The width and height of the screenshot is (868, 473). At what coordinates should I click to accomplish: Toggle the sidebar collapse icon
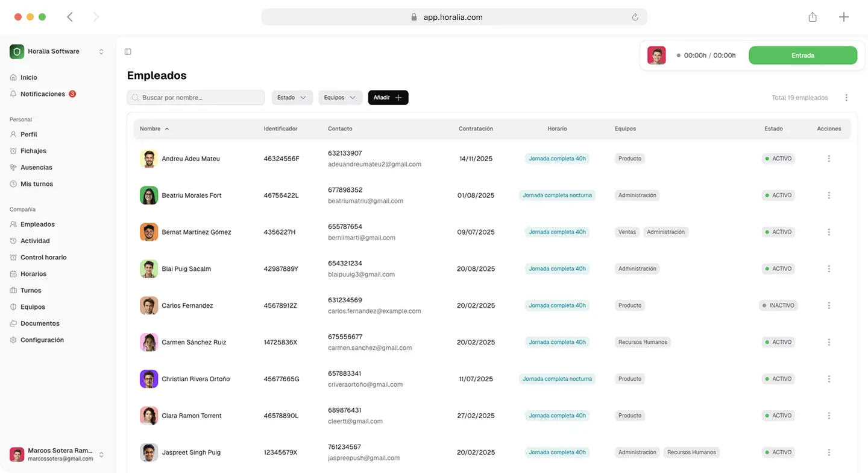pos(128,52)
